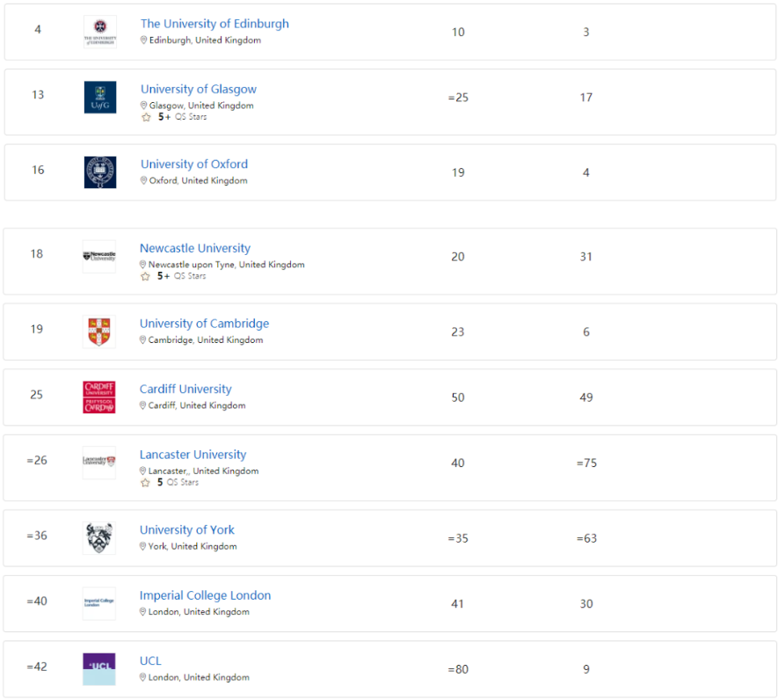Click the '5+ QS Stars' text under Newcastle
This screenshot has height=700, width=778.
point(181,276)
